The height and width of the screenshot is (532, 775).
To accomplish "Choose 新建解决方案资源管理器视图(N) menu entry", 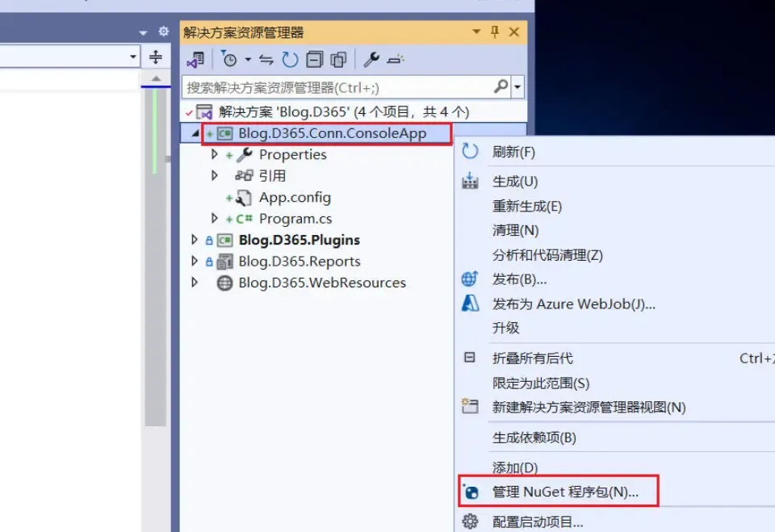I will (589, 408).
